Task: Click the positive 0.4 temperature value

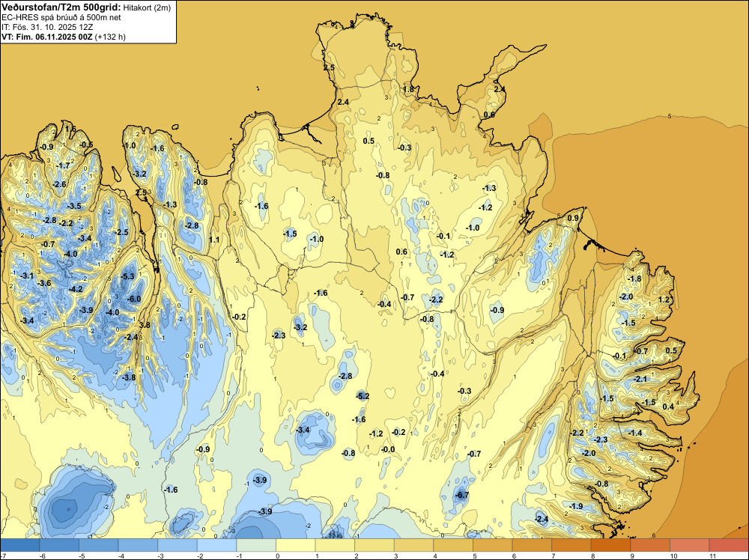Action: click(668, 407)
